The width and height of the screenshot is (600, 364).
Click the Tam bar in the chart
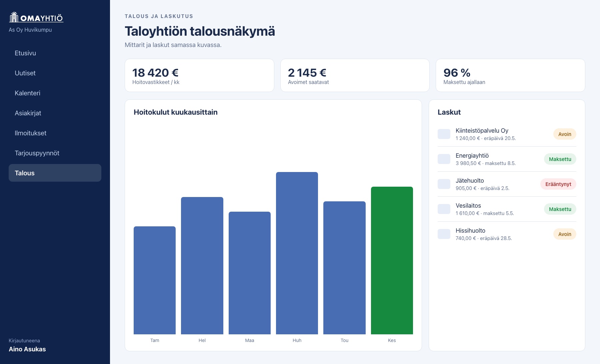155,280
